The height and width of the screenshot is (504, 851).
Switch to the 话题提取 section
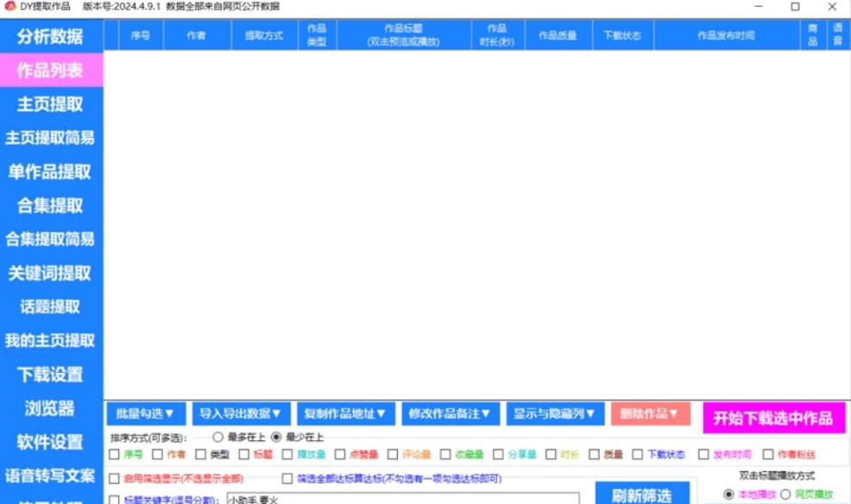51,306
